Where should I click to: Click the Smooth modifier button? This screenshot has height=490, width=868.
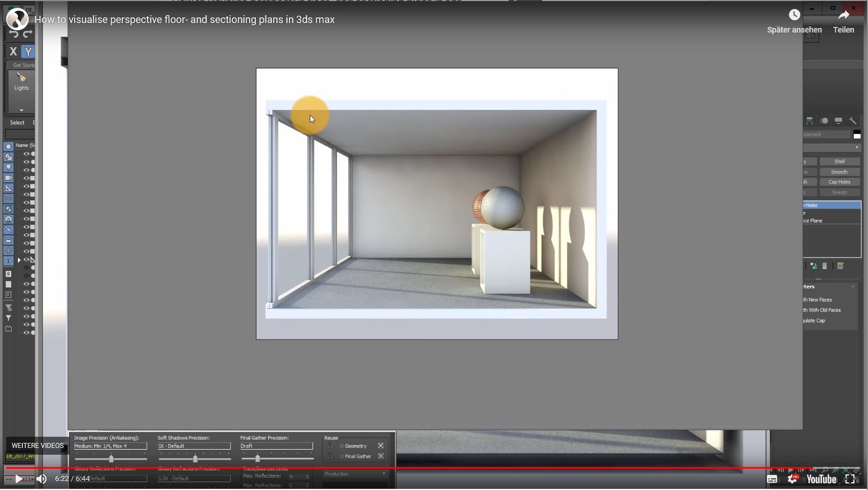pyautogui.click(x=839, y=172)
